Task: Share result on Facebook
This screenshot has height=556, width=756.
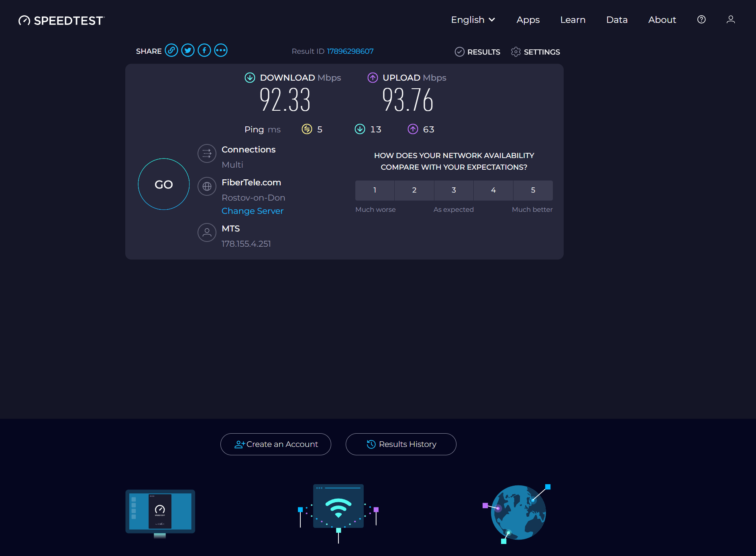Action: coord(204,51)
